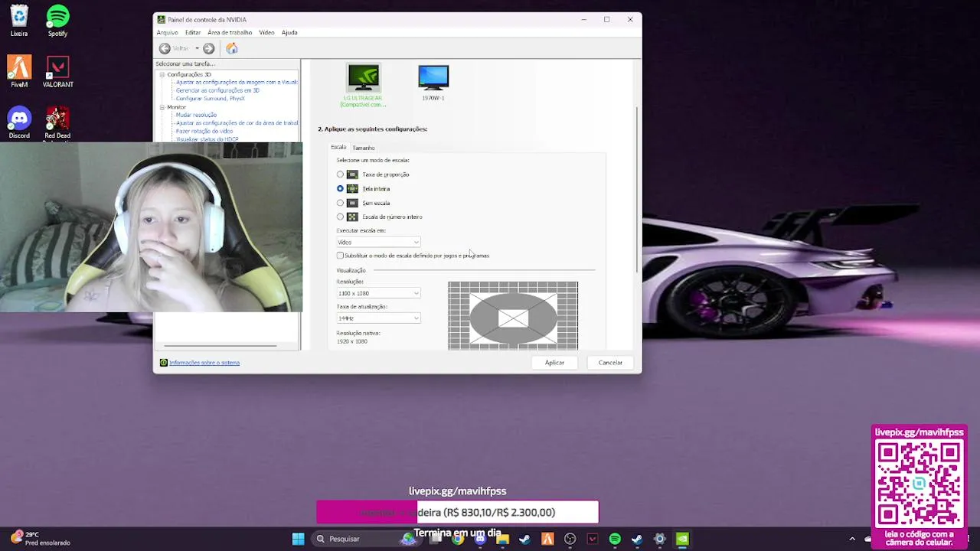Open Vídeo menu

266,32
